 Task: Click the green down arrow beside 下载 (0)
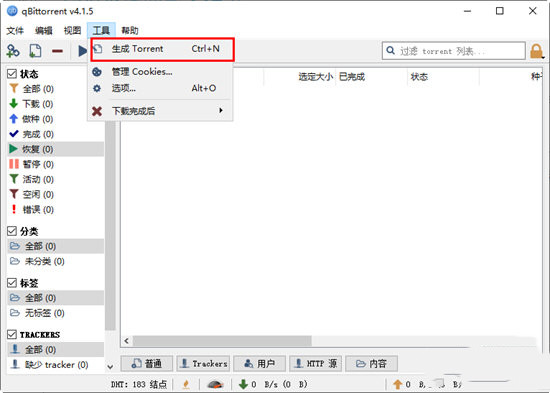[x=14, y=104]
